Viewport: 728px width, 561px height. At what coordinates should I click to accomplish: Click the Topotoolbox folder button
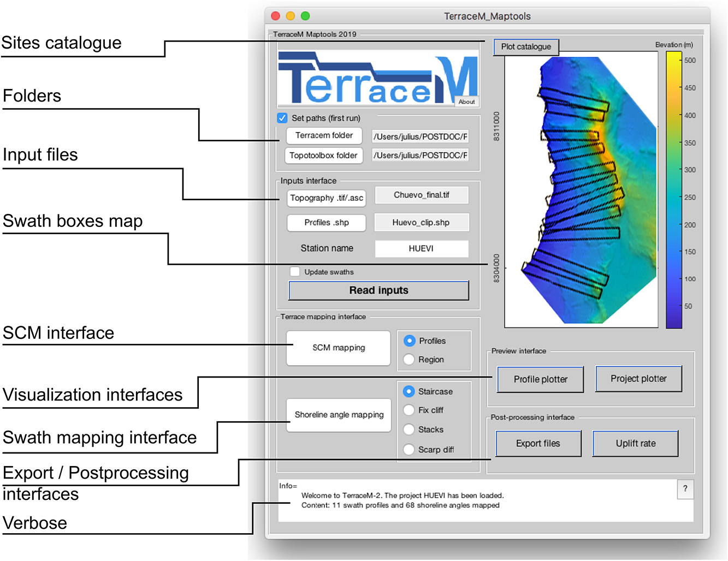[x=323, y=156]
